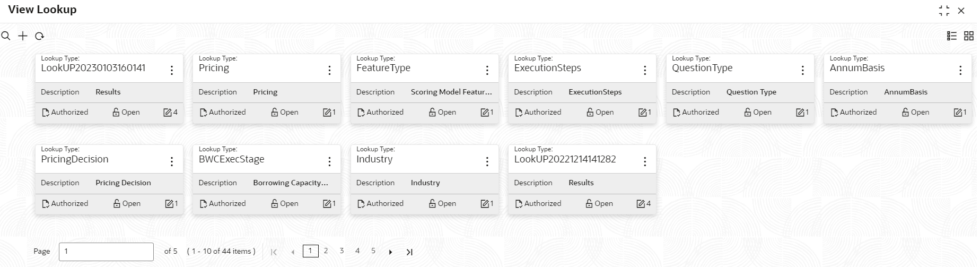Open three-dot menu on Pricing card
980x267 pixels.
pyautogui.click(x=329, y=70)
